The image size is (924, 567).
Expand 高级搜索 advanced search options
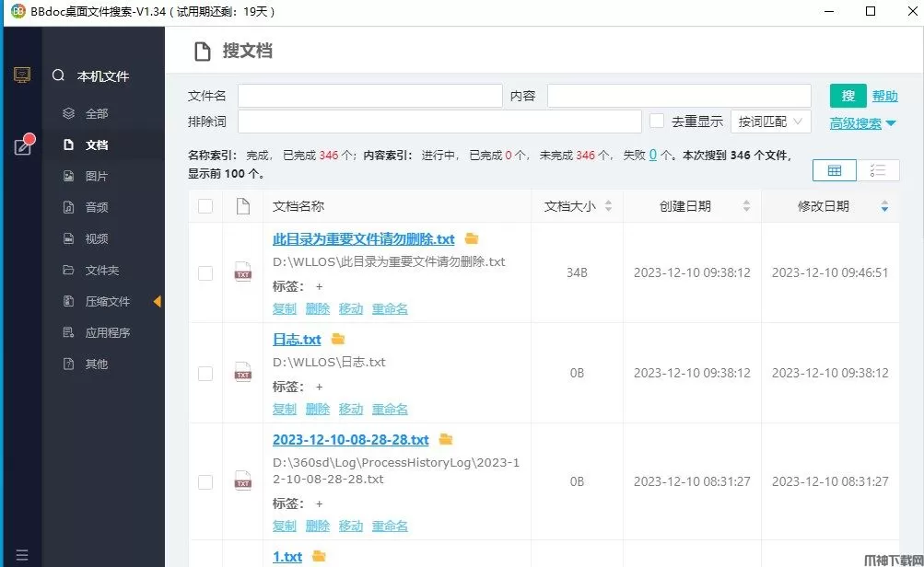coord(862,123)
